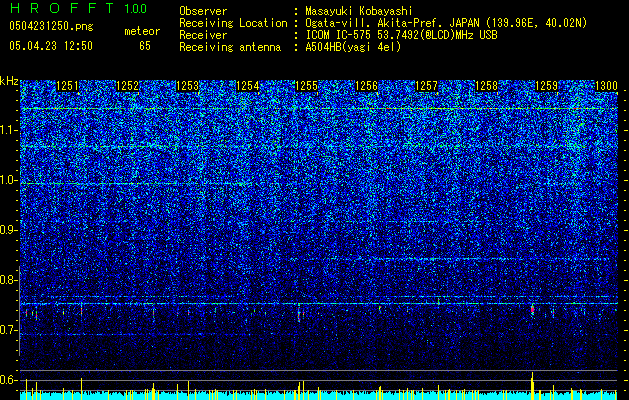Click the kHz axis unit label
Image resolution: width=629 pixels, height=400 pixels.
[x=9, y=81]
